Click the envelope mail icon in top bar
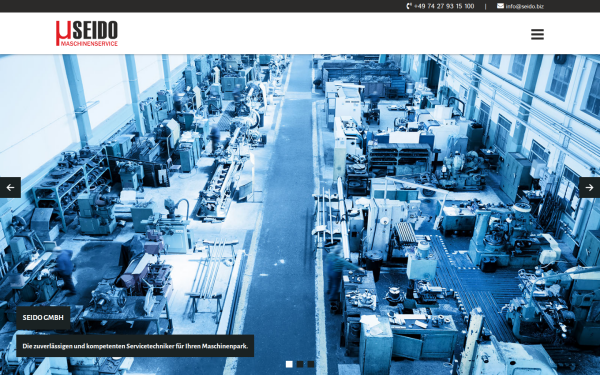This screenshot has width=600, height=375. click(x=500, y=6)
